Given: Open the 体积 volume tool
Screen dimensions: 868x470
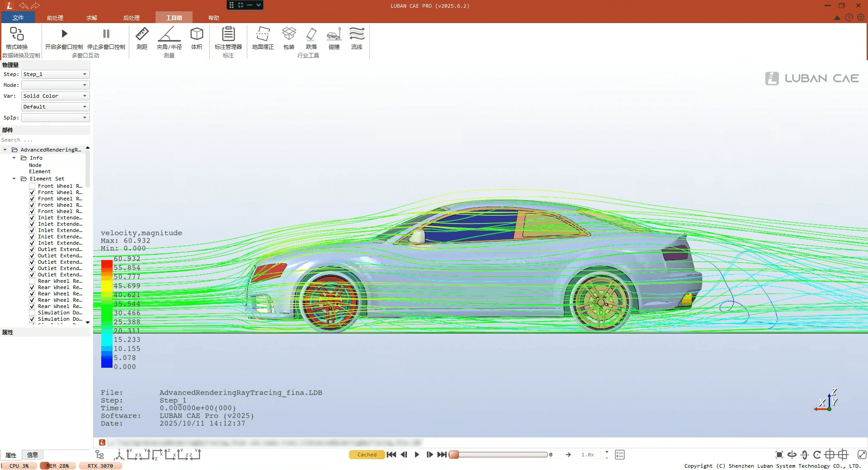Looking at the screenshot, I should coord(197,38).
